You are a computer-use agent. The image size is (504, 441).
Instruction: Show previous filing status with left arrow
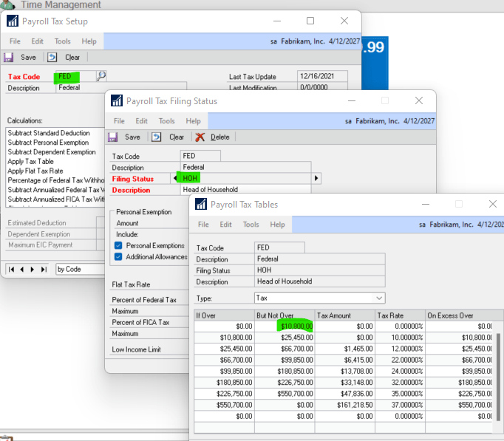pyautogui.click(x=175, y=178)
